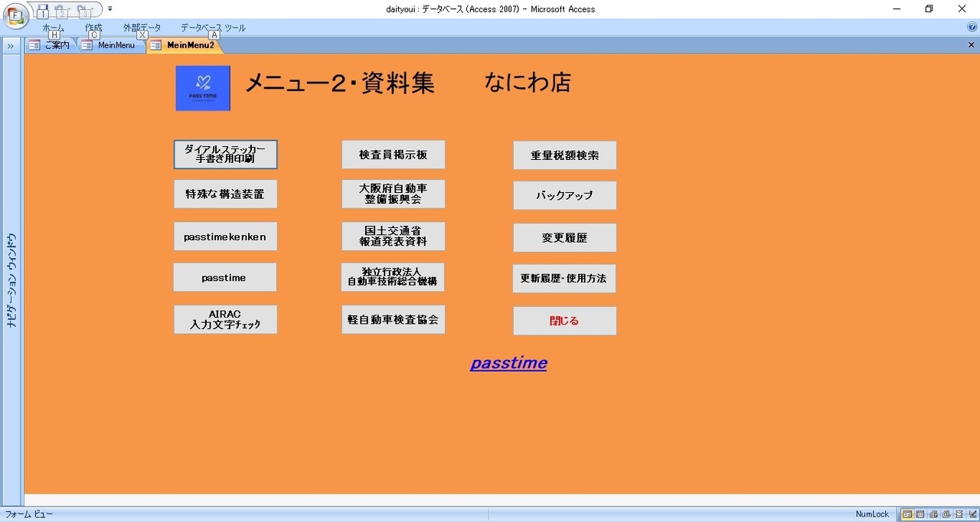The image size is (980, 522).
Task: Open the Help question mark icon
Action: (x=972, y=27)
